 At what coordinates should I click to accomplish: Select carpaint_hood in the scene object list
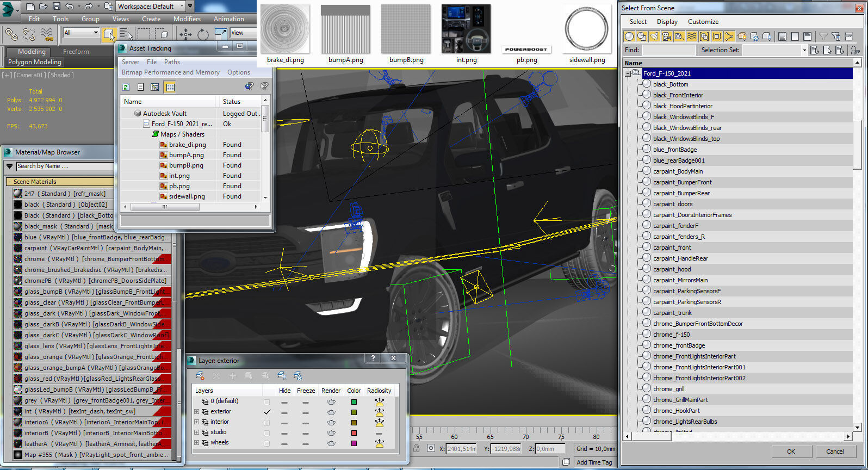(672, 269)
